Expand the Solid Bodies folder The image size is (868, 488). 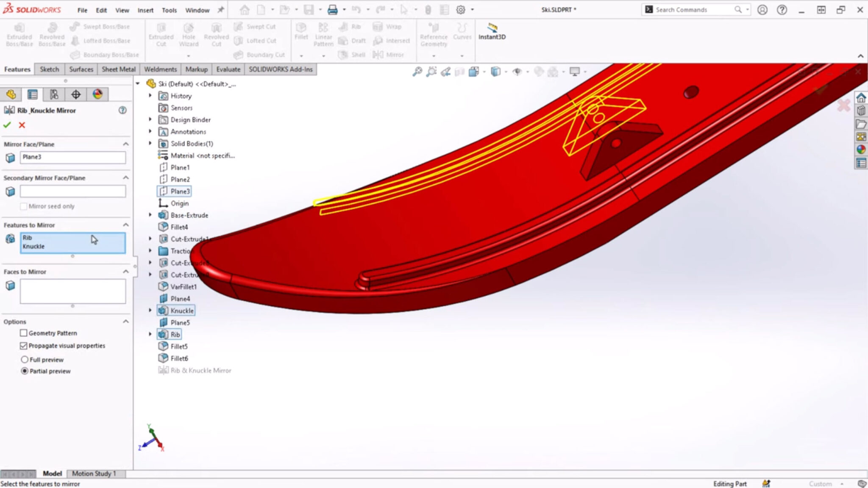(x=150, y=143)
